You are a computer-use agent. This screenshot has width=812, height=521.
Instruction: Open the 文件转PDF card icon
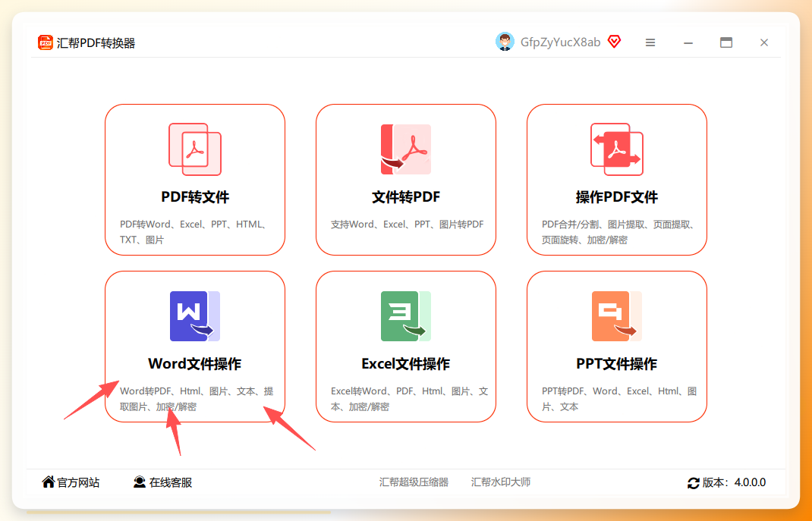405,149
